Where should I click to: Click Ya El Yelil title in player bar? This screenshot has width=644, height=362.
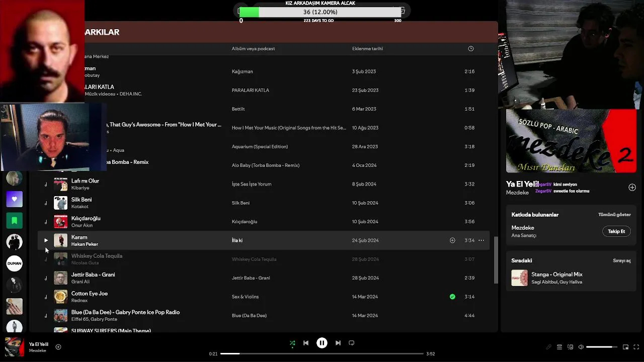(x=39, y=344)
